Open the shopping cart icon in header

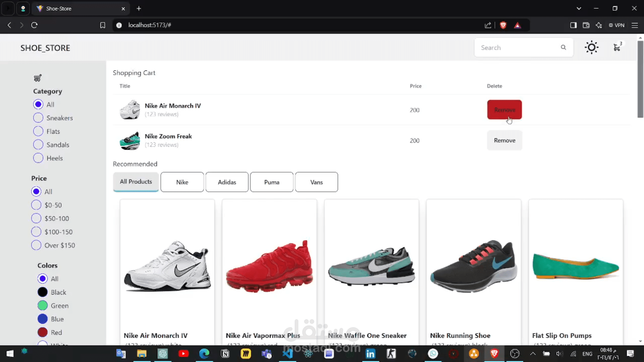[617, 48]
